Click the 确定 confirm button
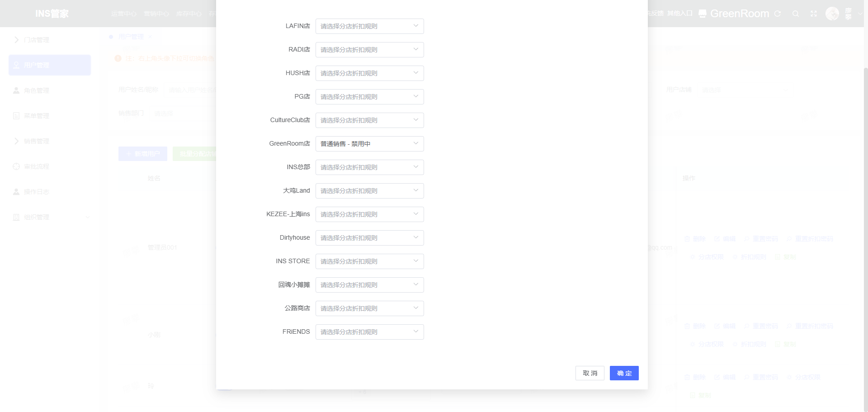The image size is (868, 412). pyautogui.click(x=624, y=373)
